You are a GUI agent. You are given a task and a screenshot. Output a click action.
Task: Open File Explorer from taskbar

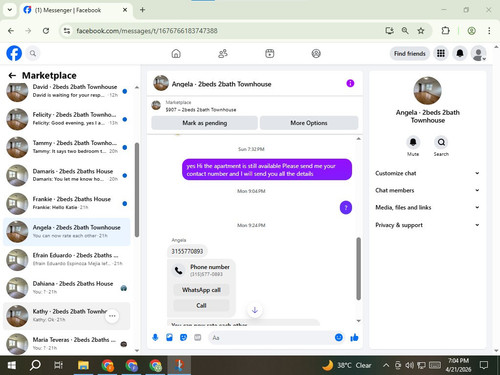[x=83, y=365]
